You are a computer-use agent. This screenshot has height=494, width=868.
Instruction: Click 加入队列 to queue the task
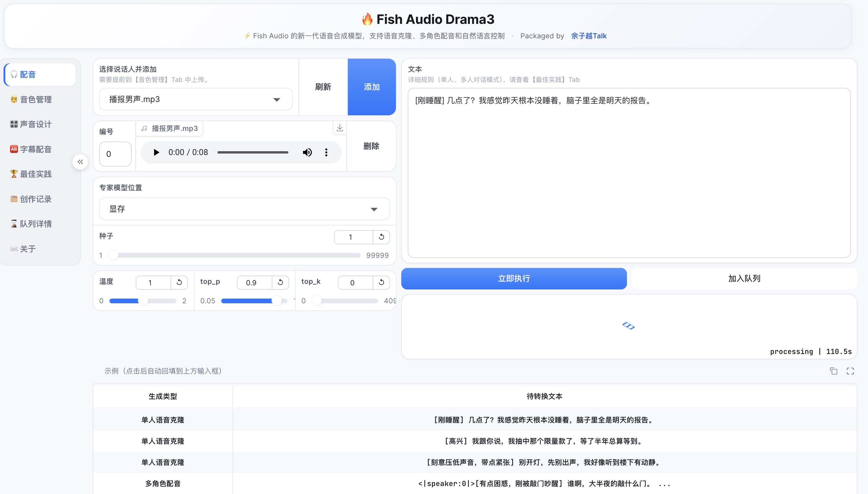[x=744, y=279]
